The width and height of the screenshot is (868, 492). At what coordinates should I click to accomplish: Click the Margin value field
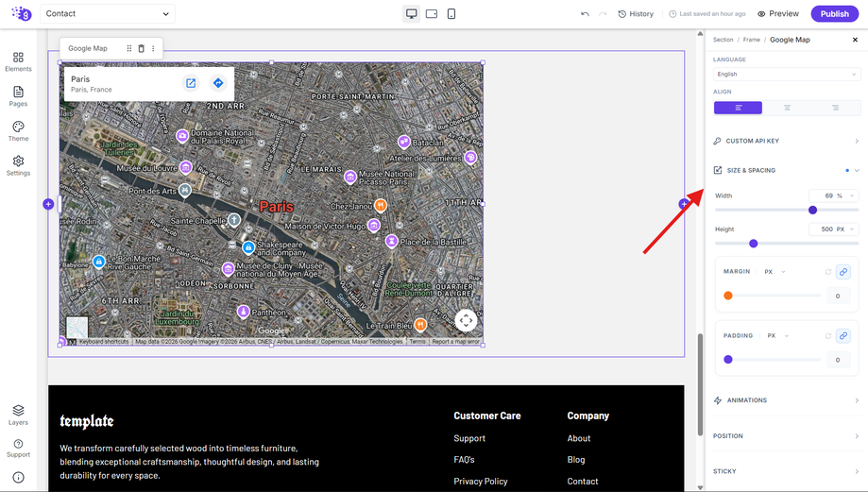[x=838, y=297]
